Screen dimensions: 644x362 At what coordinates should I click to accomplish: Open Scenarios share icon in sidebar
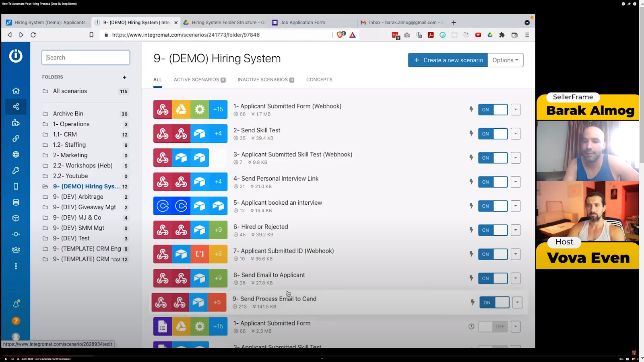[16, 107]
